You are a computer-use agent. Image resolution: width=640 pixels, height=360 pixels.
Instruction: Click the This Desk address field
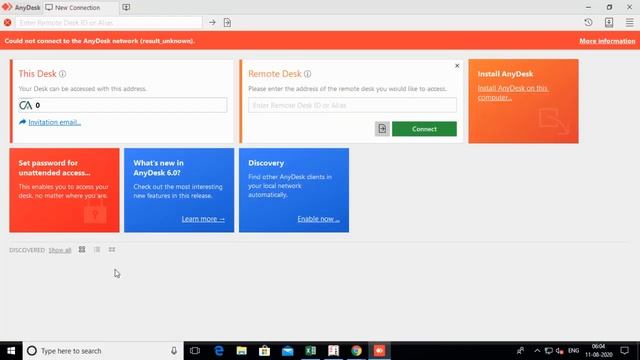pos(123,105)
